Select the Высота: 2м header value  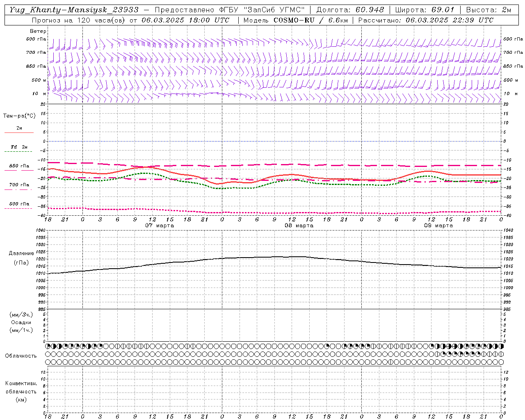[x=488, y=9]
